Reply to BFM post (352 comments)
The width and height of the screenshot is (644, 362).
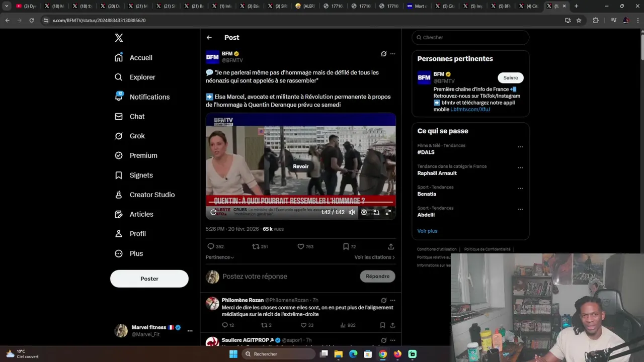(215, 246)
